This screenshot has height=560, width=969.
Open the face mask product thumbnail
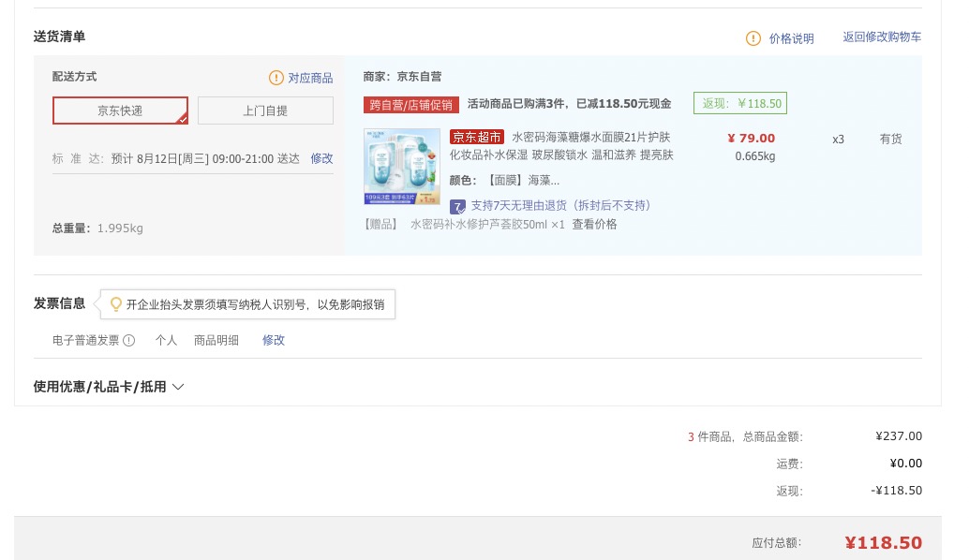(402, 166)
